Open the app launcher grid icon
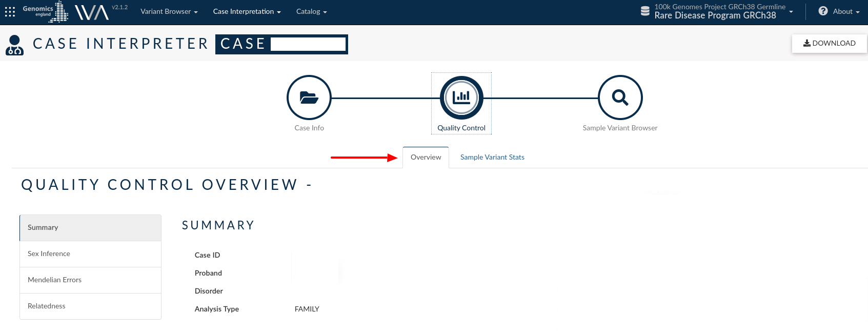The height and width of the screenshot is (331, 868). (10, 11)
